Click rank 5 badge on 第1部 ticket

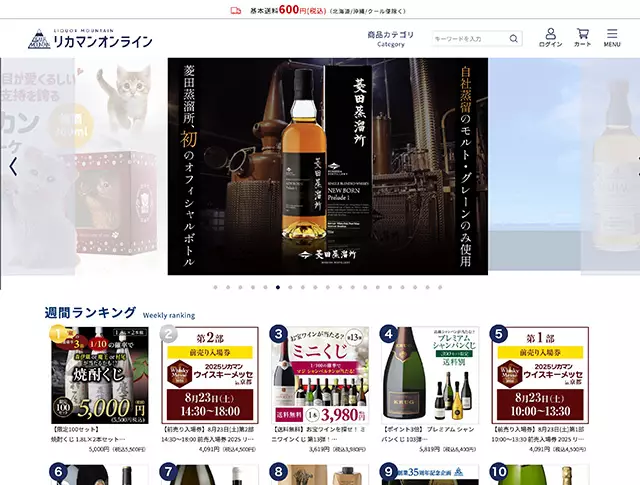coord(498,334)
